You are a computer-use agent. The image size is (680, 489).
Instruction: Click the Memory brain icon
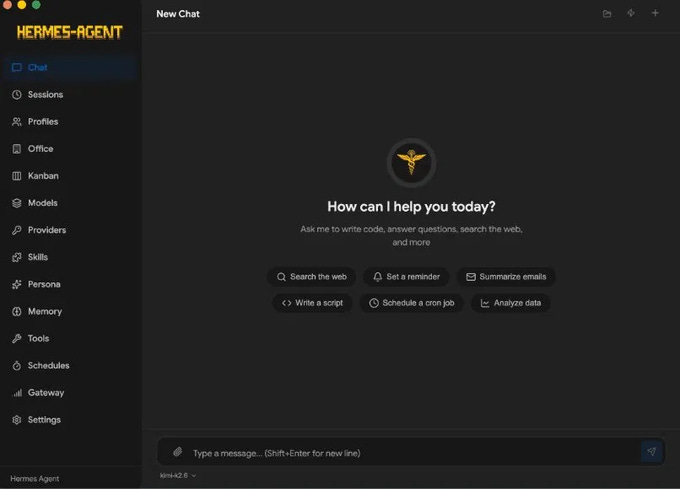coord(16,312)
